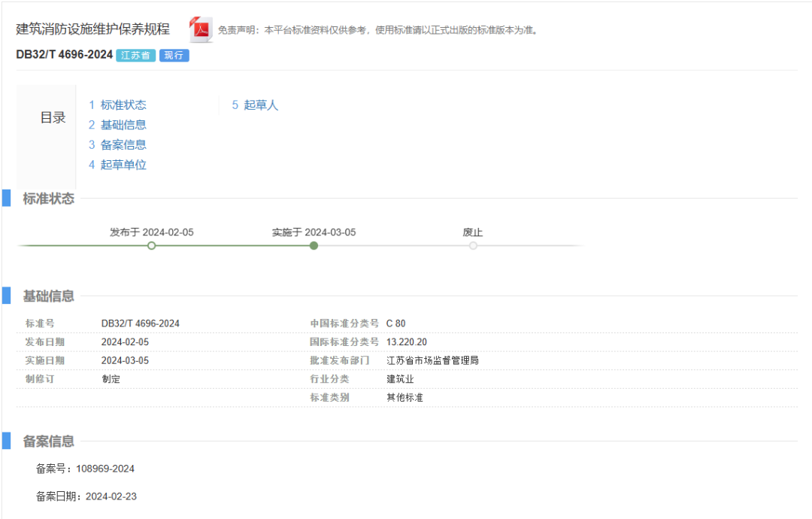
Task: Click the 基础信息 section heading
Action: (49, 296)
